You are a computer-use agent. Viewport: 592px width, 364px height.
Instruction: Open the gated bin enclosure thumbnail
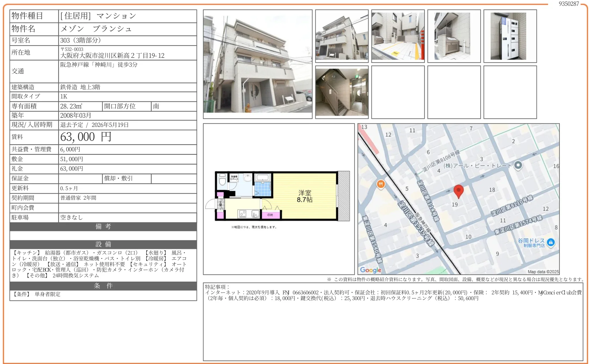coord(454,36)
